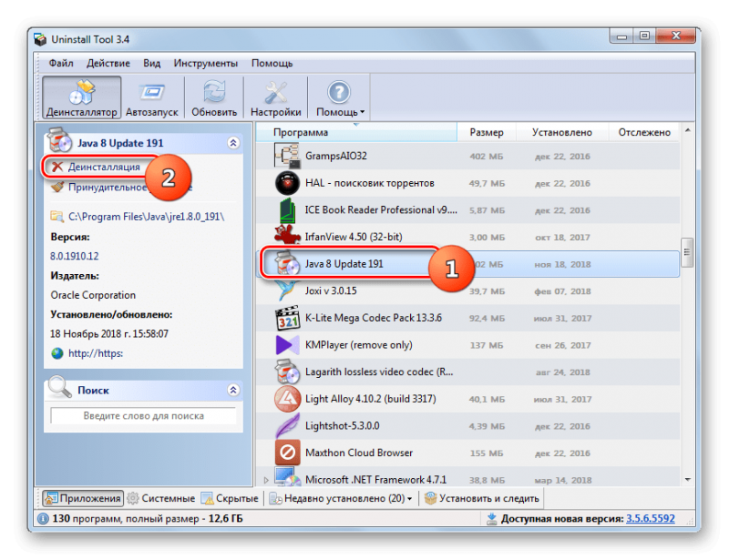The height and width of the screenshot is (560, 729).
Task: Select the K-Lite Mega Codec Pack icon
Action: [x=287, y=318]
